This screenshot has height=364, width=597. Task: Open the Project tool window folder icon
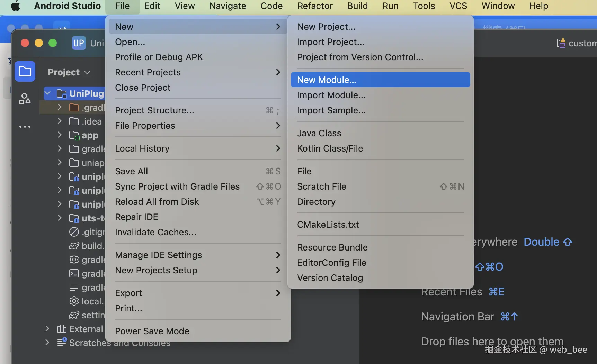click(25, 72)
